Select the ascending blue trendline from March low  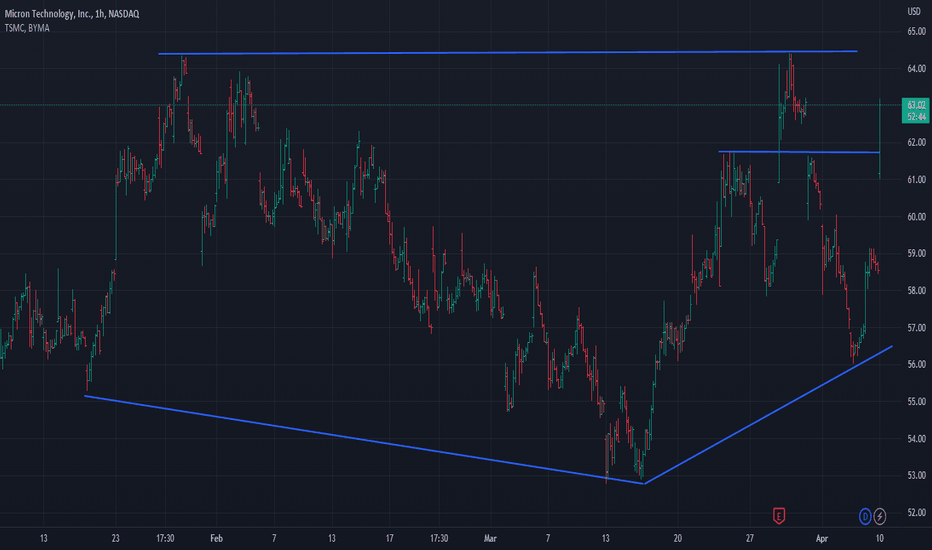pos(768,414)
